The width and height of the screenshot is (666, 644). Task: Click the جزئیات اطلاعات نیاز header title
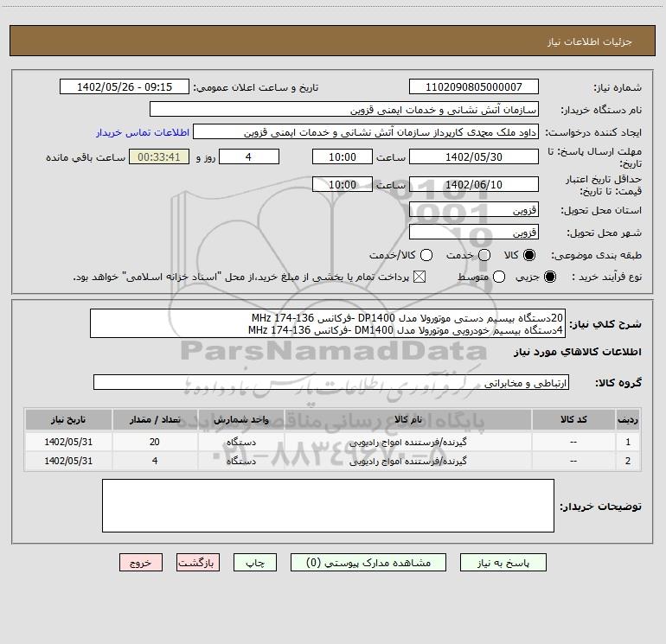[x=590, y=41]
